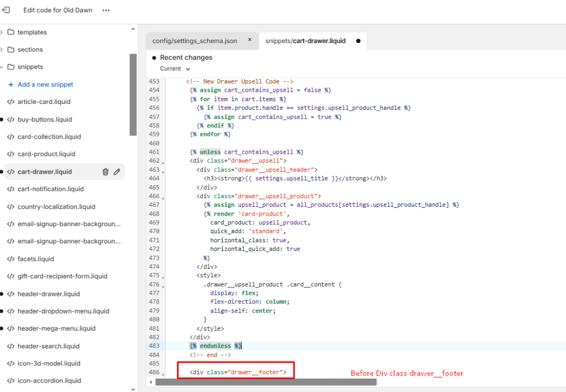Image resolution: width=566 pixels, height=392 pixels.
Task: Click the drawer__footer div code line
Action: tap(238, 372)
